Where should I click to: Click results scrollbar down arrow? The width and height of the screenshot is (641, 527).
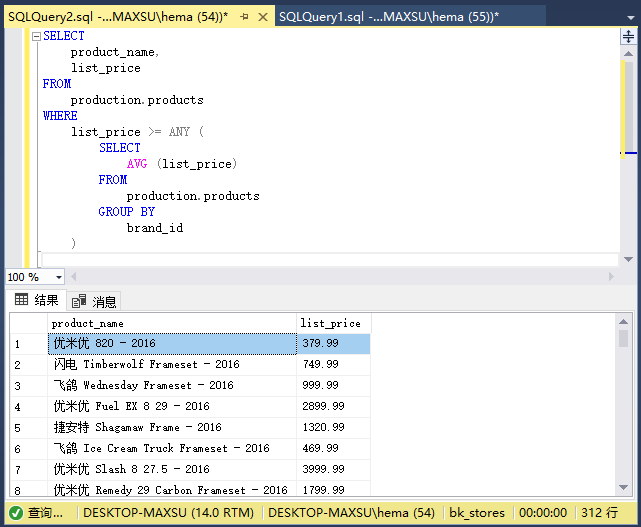[623, 487]
